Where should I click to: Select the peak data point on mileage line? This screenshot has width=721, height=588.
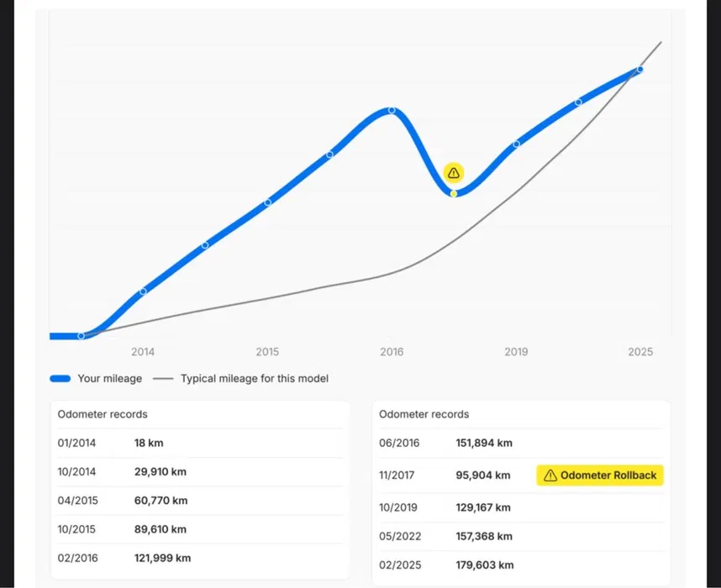[392, 111]
